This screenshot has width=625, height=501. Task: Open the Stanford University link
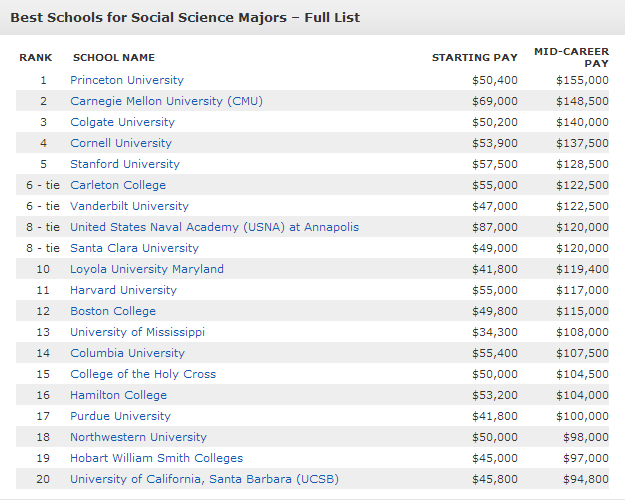pyautogui.click(x=125, y=164)
